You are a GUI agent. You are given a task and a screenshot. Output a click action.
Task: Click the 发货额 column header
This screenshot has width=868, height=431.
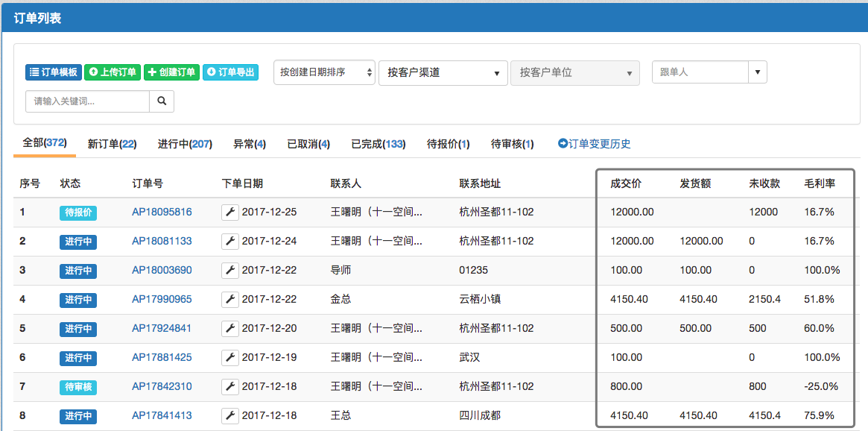(695, 184)
